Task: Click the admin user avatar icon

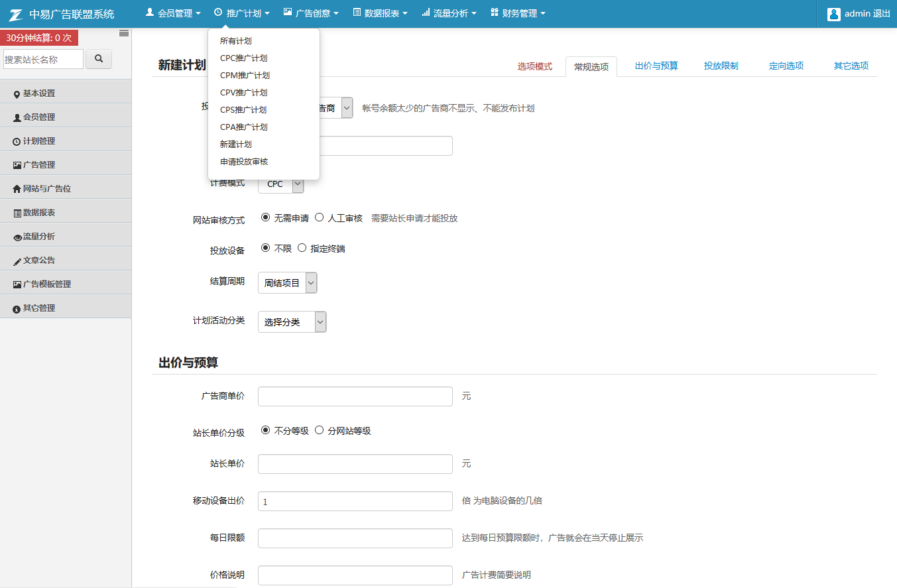Action: [834, 14]
